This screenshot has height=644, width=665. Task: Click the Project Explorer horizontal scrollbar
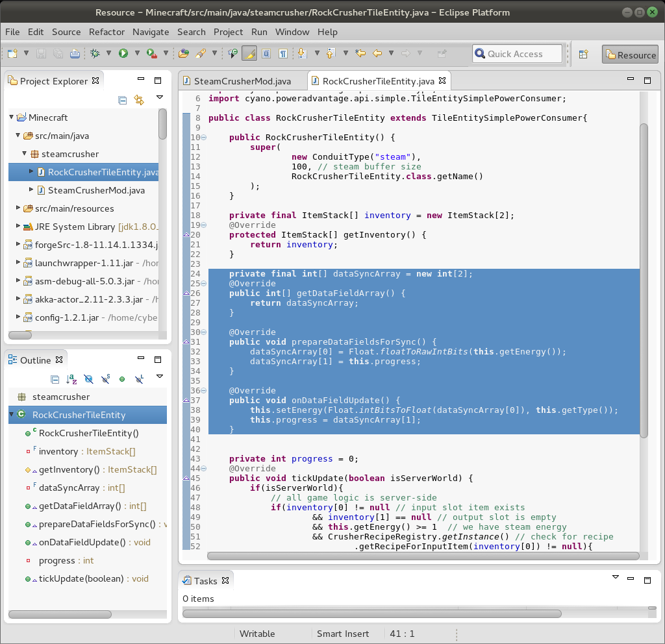[20, 335]
